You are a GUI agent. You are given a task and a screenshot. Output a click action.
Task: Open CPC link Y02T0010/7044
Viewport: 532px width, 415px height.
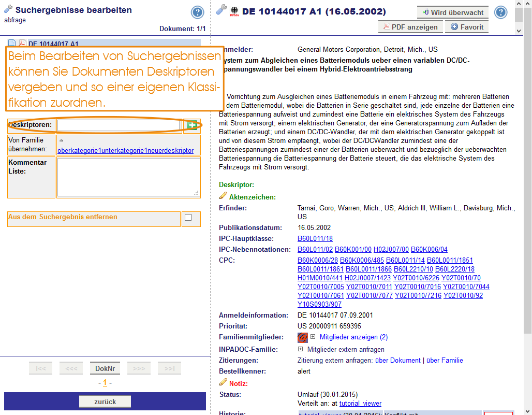(466, 287)
